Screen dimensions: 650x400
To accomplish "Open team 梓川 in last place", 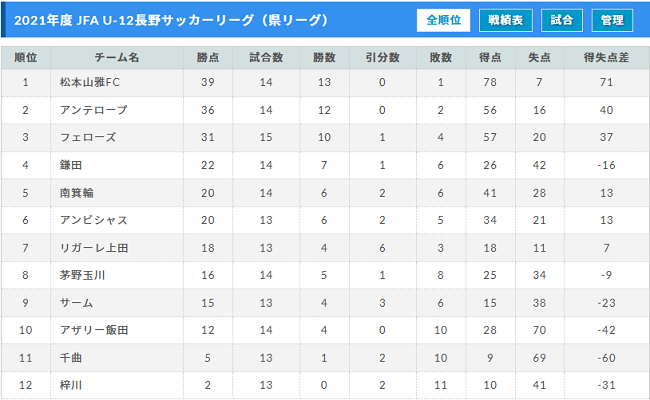I will [71, 385].
